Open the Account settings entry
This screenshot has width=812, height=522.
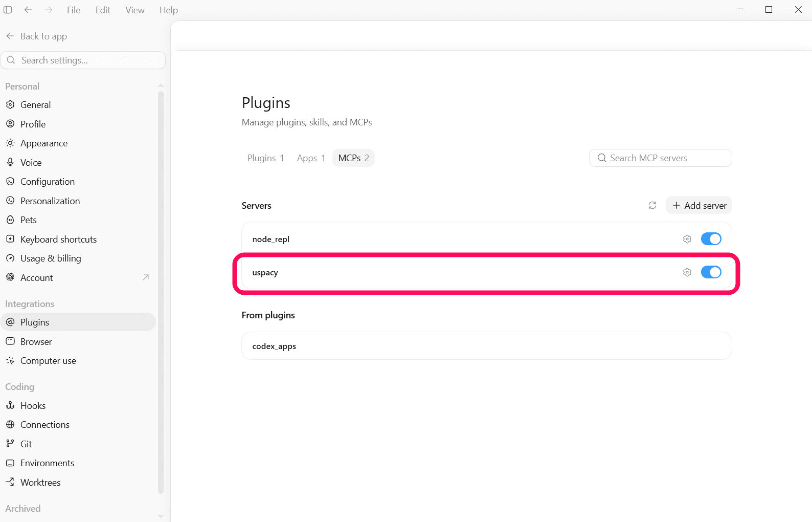tap(79, 277)
